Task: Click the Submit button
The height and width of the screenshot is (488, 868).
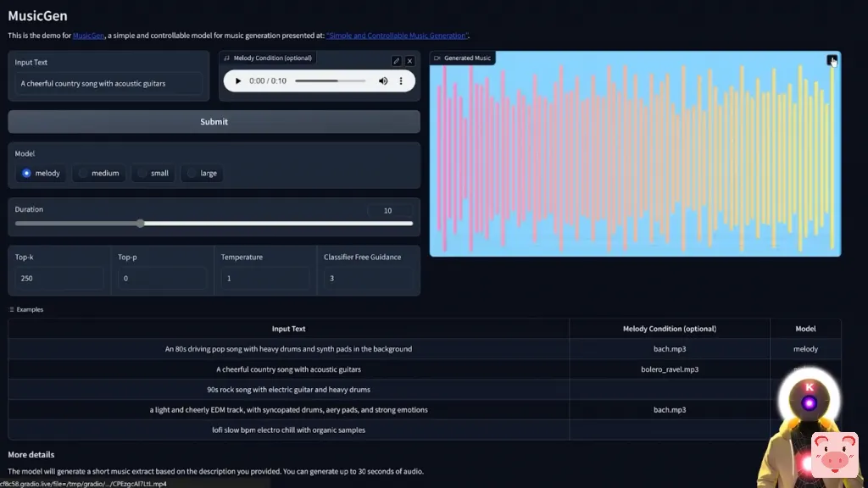Action: tap(214, 122)
